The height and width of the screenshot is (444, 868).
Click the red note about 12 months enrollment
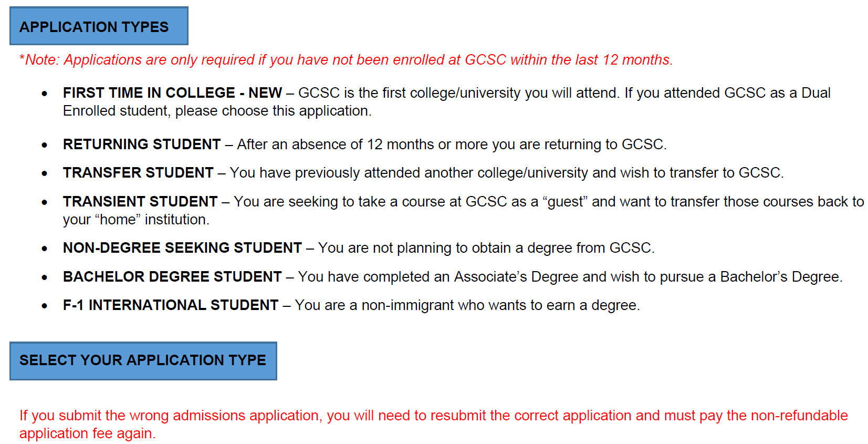[346, 60]
